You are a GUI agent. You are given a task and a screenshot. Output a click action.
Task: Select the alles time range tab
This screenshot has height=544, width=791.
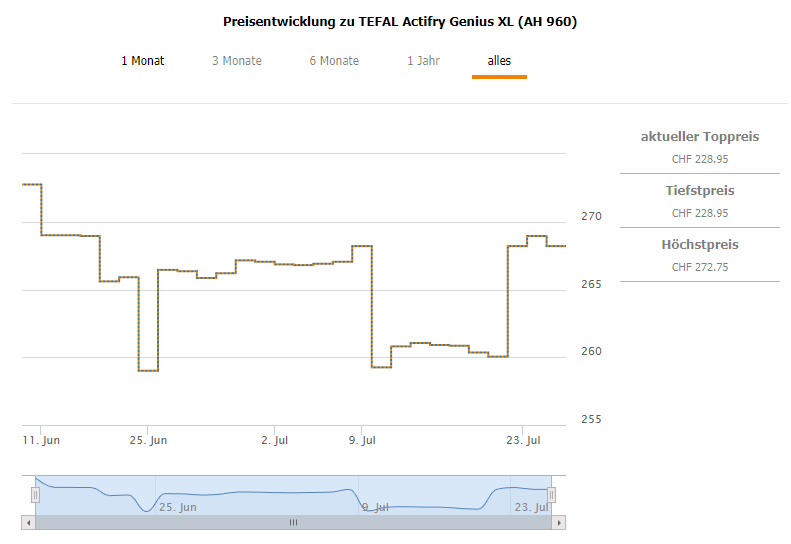pyautogui.click(x=499, y=61)
